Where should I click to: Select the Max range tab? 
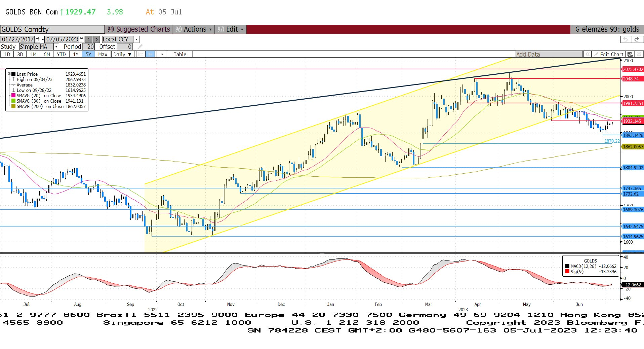[103, 54]
